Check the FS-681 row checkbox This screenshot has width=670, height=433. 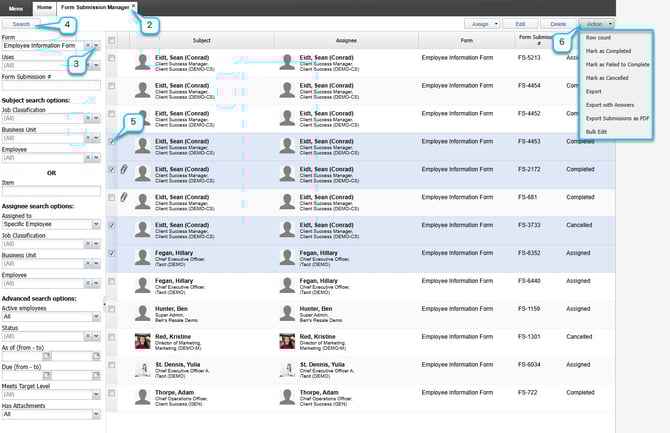(112, 197)
